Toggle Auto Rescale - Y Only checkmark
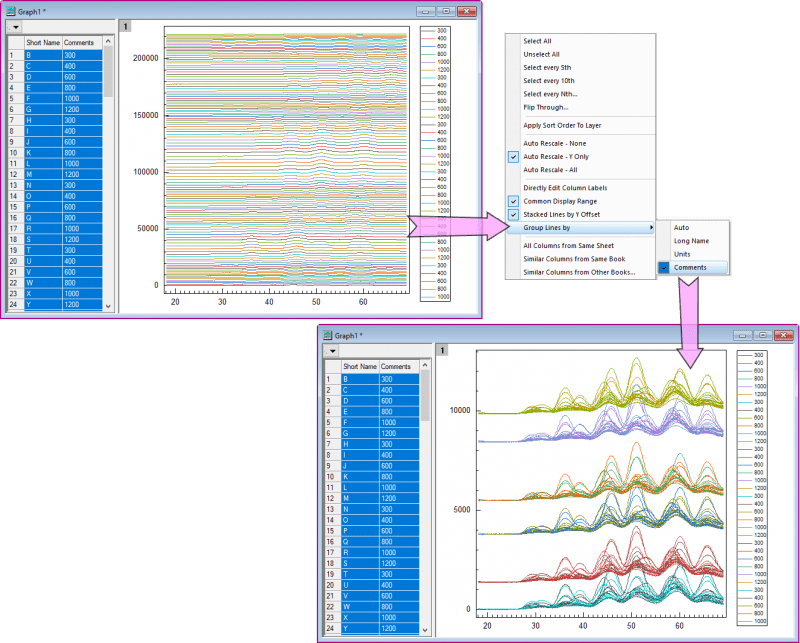 (x=513, y=157)
